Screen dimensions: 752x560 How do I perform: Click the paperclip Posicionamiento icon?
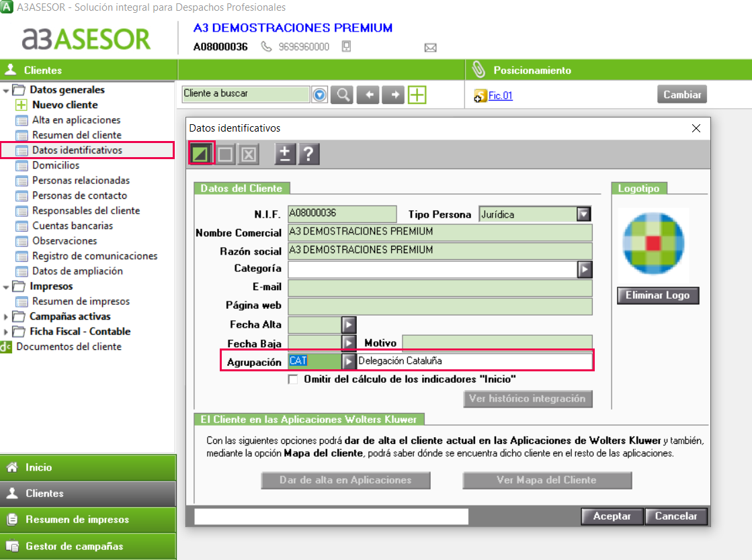478,70
